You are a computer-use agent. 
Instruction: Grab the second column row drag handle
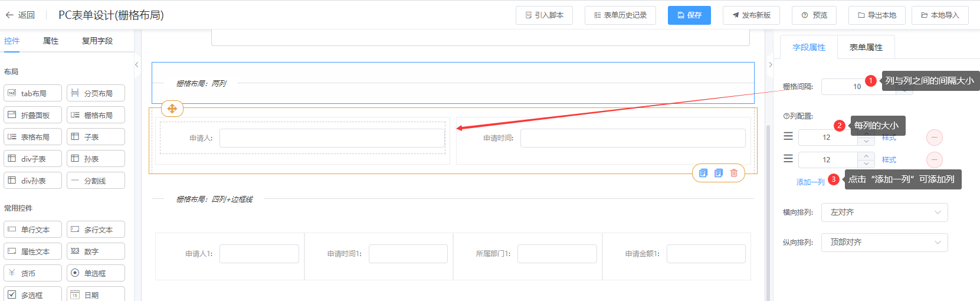(x=788, y=159)
